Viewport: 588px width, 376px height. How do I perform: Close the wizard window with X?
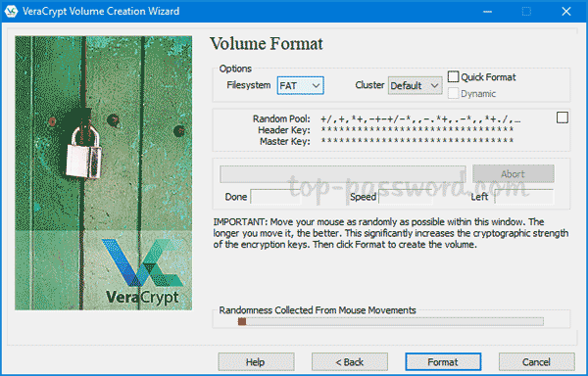[566, 12]
